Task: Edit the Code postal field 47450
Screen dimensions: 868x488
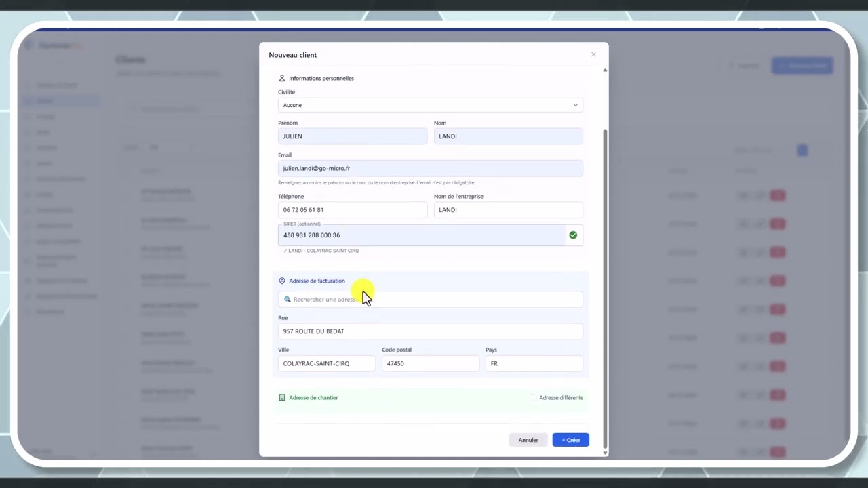Action: point(431,363)
